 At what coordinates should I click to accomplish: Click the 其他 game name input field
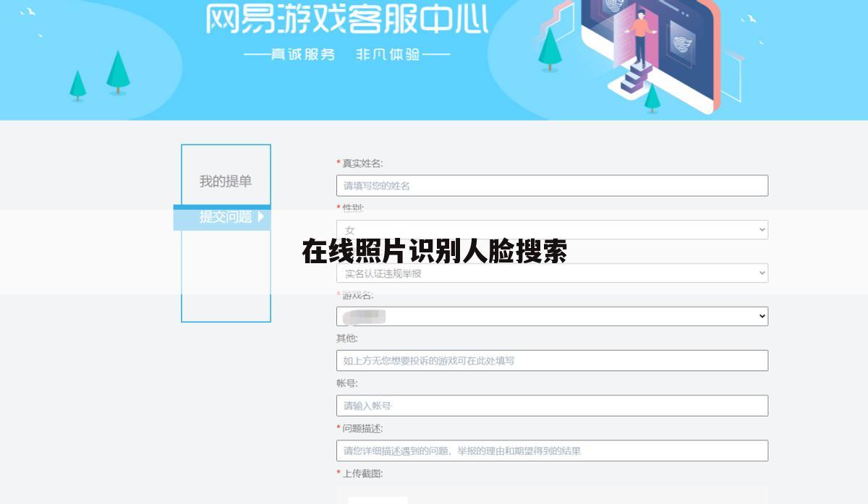[x=552, y=361]
